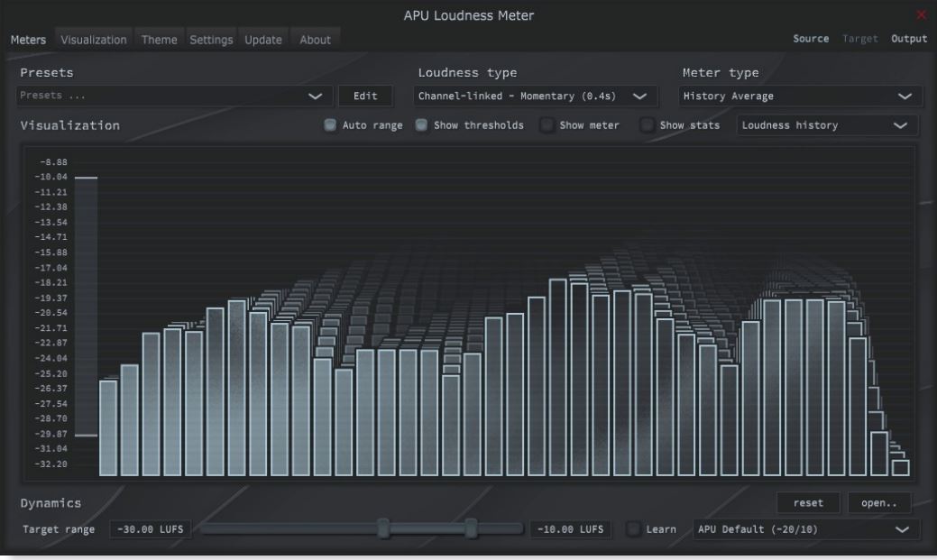Click the Meter type chevron arrow
Image resolution: width=937 pixels, height=560 pixels.
(905, 96)
